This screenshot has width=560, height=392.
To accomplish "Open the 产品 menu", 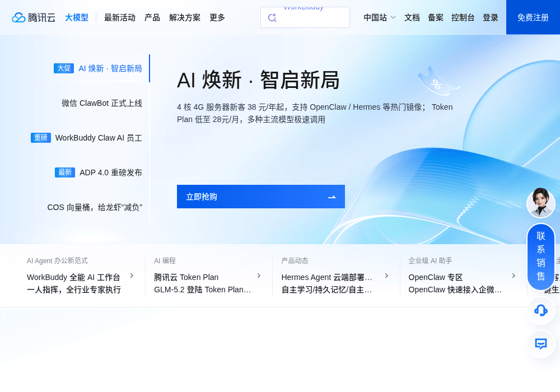I will (152, 17).
